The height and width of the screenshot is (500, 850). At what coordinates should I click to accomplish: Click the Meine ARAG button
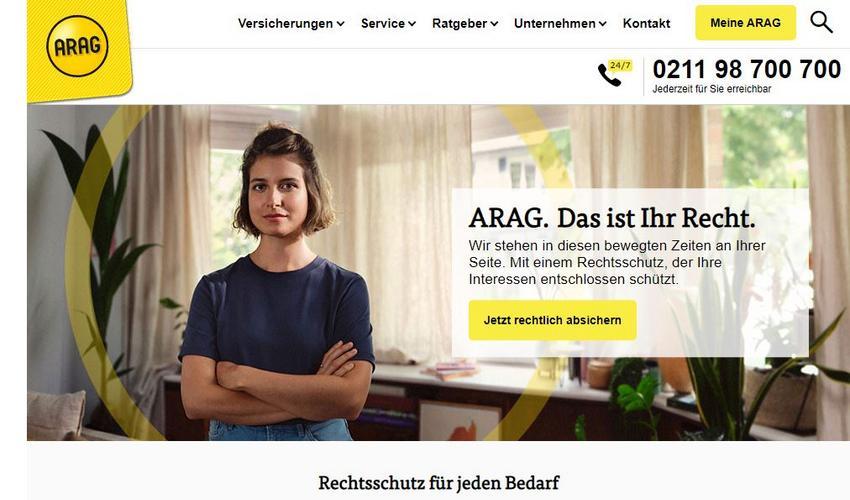point(745,23)
